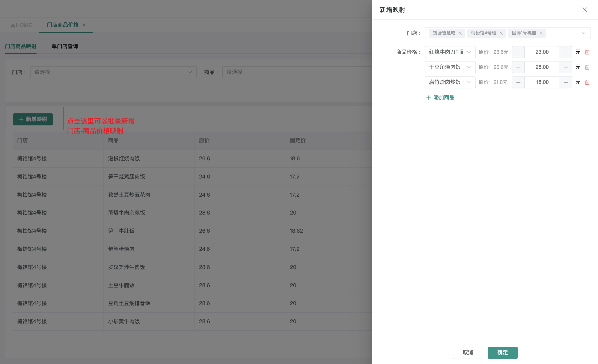Click the 笋干烧鸡腿肉饭 table cell
Screen dimensions: 598x364
pyautogui.click(x=149, y=176)
